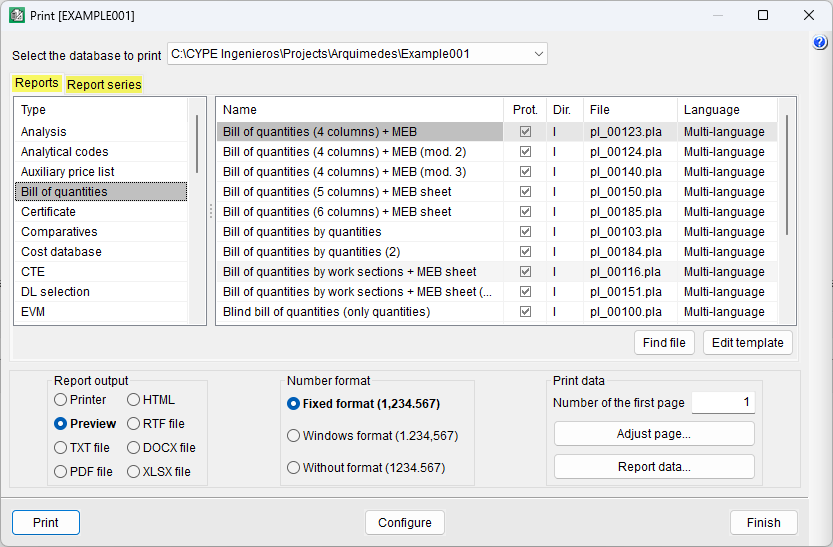Select Windows format number option
Image resolution: width=833 pixels, height=547 pixels.
pos(294,436)
